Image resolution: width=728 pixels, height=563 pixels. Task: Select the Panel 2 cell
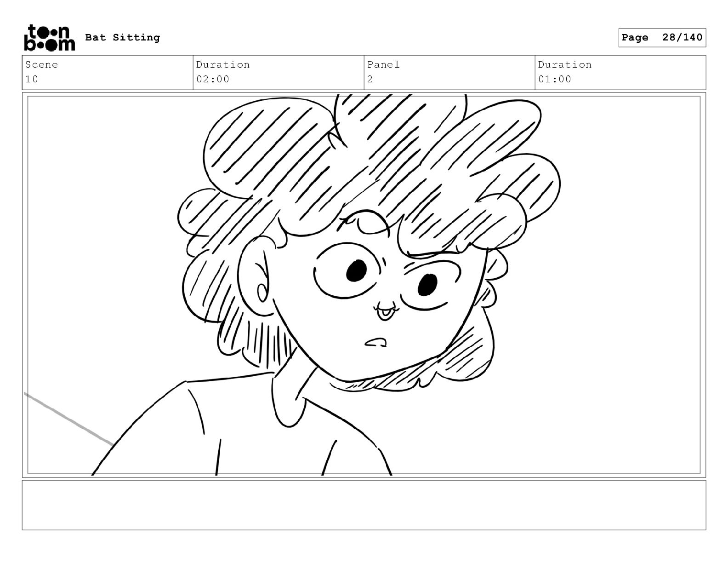pos(449,72)
